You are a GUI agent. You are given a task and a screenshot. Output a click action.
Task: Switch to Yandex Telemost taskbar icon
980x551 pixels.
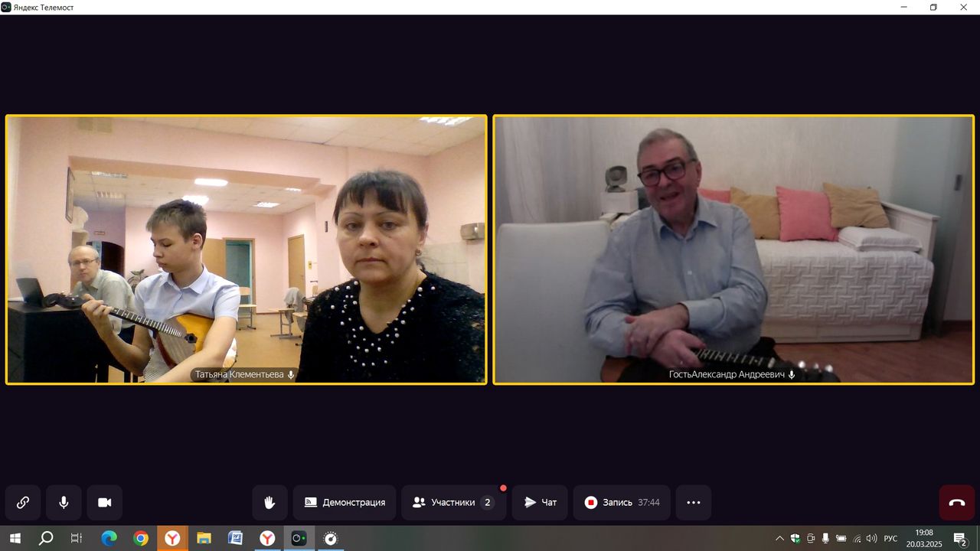tap(299, 539)
